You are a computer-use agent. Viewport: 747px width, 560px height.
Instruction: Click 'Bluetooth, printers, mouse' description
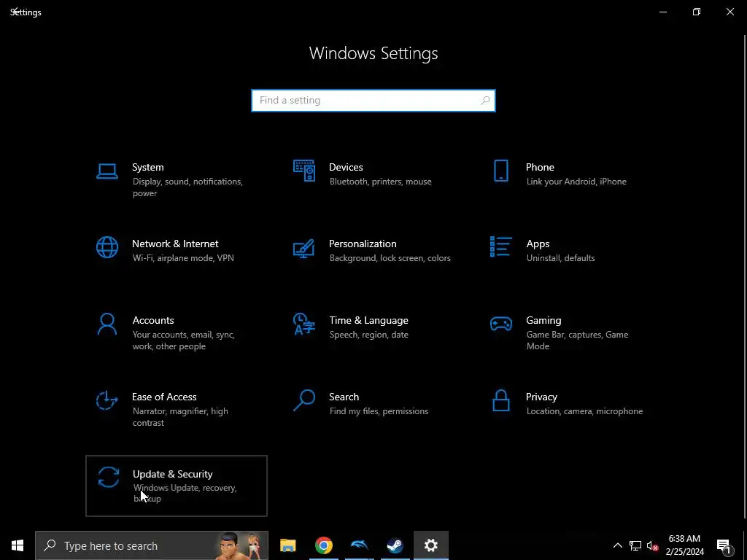pos(380,182)
